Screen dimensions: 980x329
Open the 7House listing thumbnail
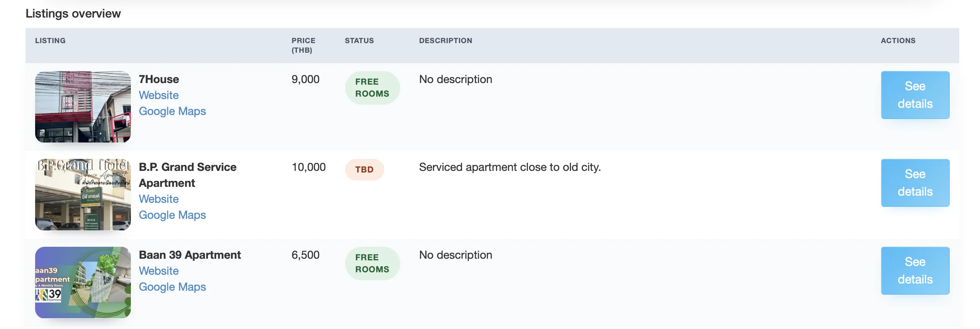pyautogui.click(x=83, y=107)
